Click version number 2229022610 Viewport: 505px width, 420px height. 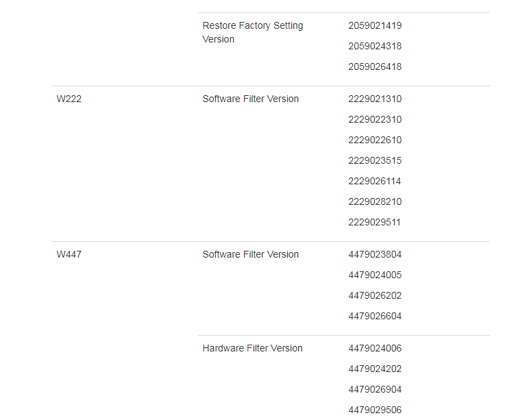click(x=375, y=140)
